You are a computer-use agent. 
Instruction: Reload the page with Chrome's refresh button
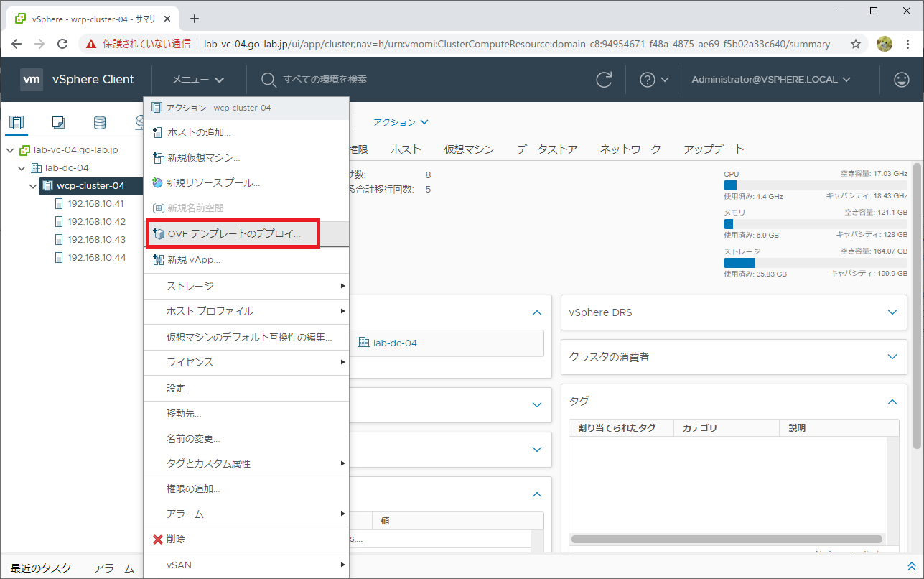tap(62, 44)
